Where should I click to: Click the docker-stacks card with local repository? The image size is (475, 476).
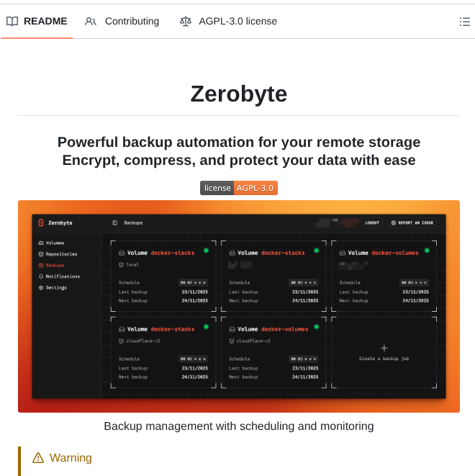(x=163, y=277)
